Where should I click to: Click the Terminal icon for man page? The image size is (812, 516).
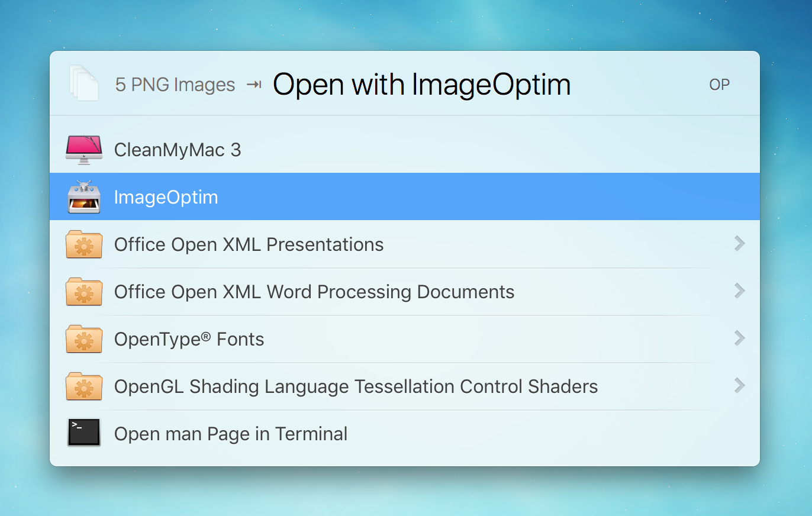[x=84, y=433]
